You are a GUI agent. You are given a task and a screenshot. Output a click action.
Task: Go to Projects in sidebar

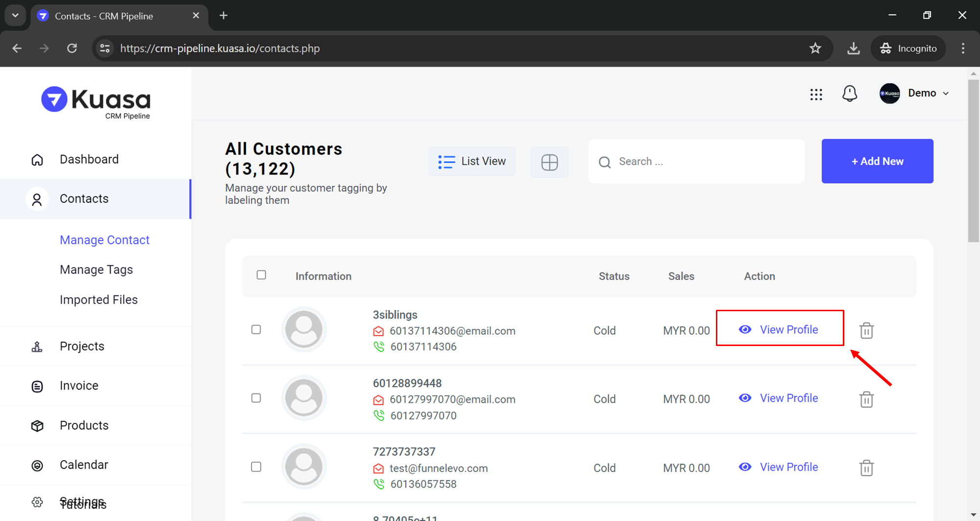tap(82, 346)
